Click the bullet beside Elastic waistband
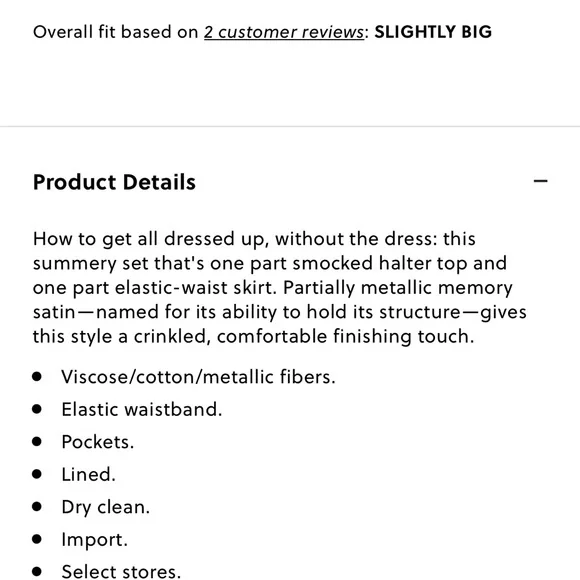Screen dimensions: 580x580 pos(37,409)
